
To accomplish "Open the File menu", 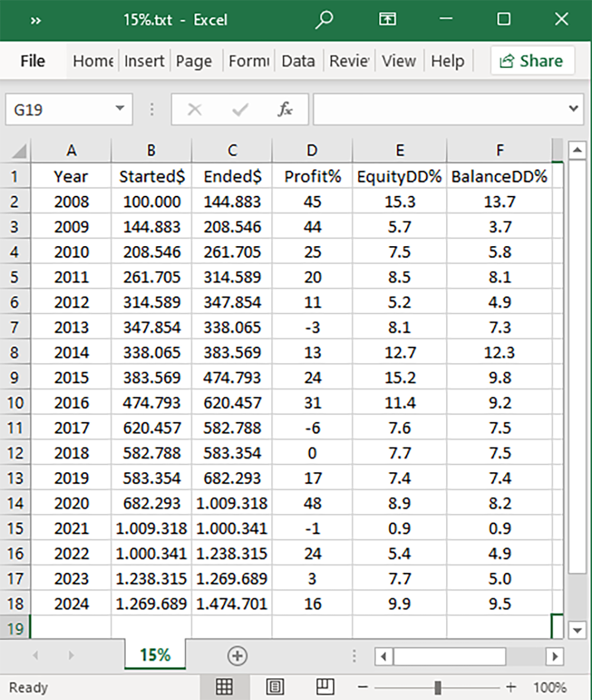I will [x=33, y=61].
